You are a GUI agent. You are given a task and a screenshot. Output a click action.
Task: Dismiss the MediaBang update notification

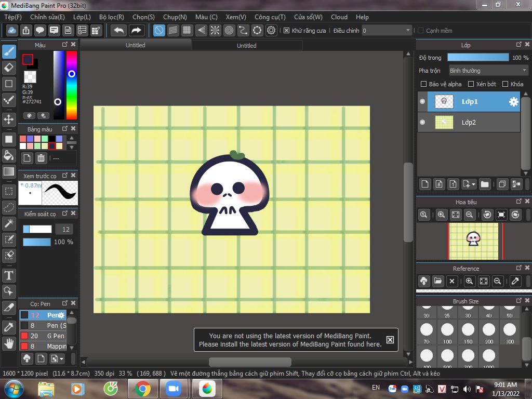pos(390,340)
